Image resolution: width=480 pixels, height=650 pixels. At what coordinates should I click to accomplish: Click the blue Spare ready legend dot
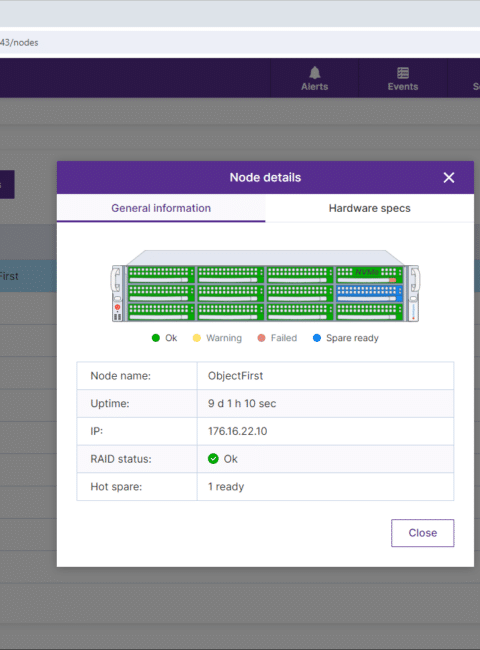click(x=317, y=338)
